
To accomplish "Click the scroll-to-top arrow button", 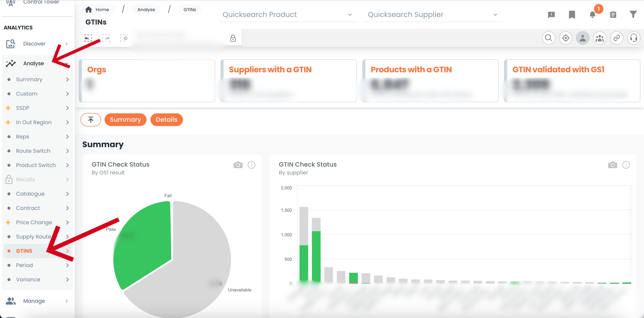I will (91, 119).
